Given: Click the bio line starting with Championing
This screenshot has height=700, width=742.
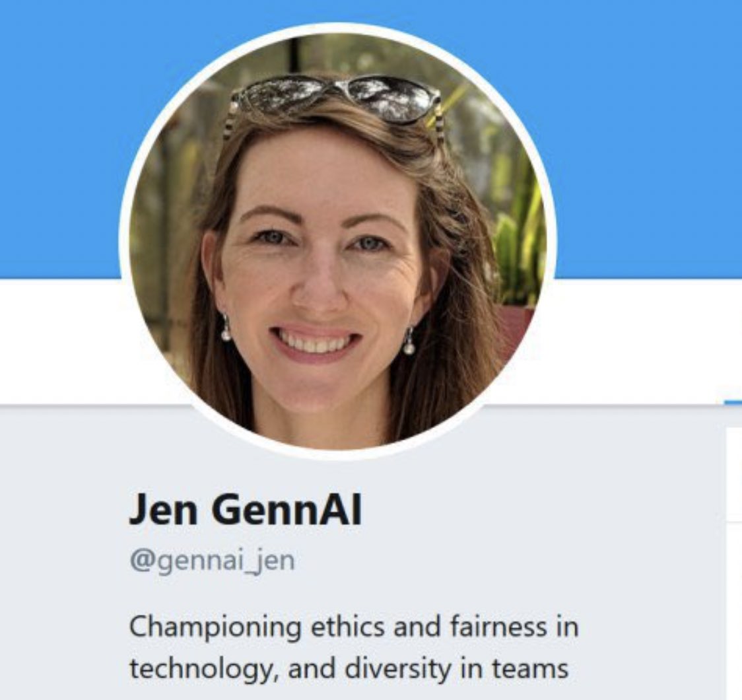Looking at the screenshot, I should coord(354,627).
